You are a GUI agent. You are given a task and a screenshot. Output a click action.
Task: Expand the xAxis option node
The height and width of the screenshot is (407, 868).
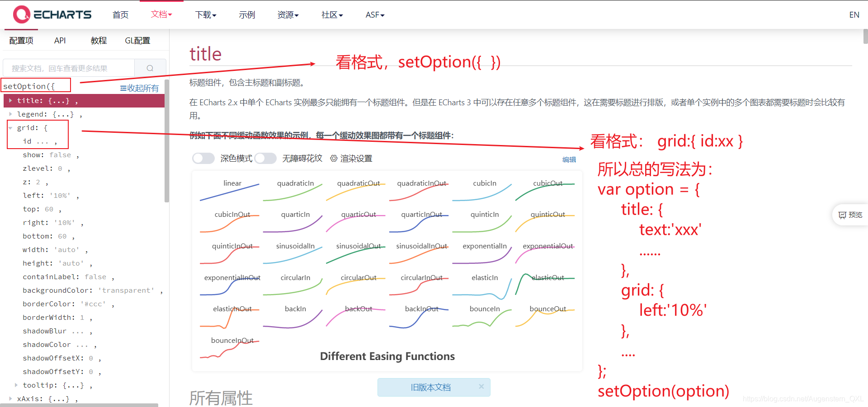point(10,399)
